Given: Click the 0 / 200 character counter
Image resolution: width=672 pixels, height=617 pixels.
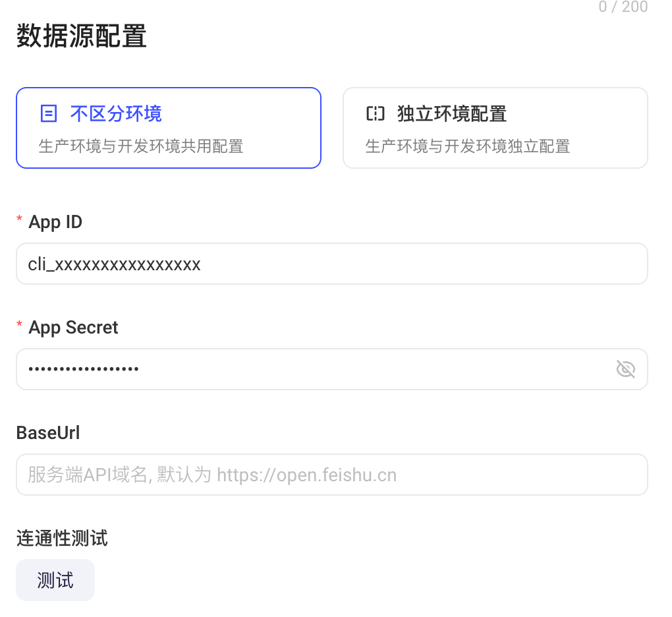Looking at the screenshot, I should pos(623,7).
